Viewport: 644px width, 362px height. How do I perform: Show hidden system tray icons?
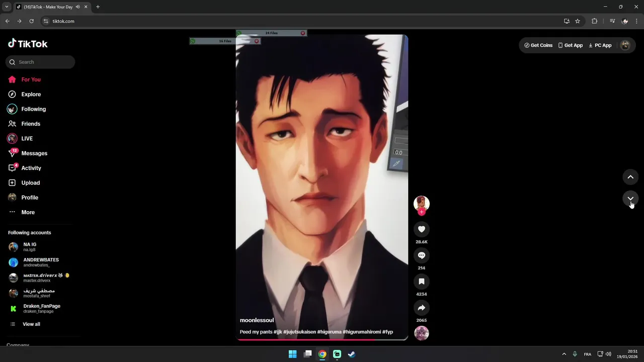point(564,354)
